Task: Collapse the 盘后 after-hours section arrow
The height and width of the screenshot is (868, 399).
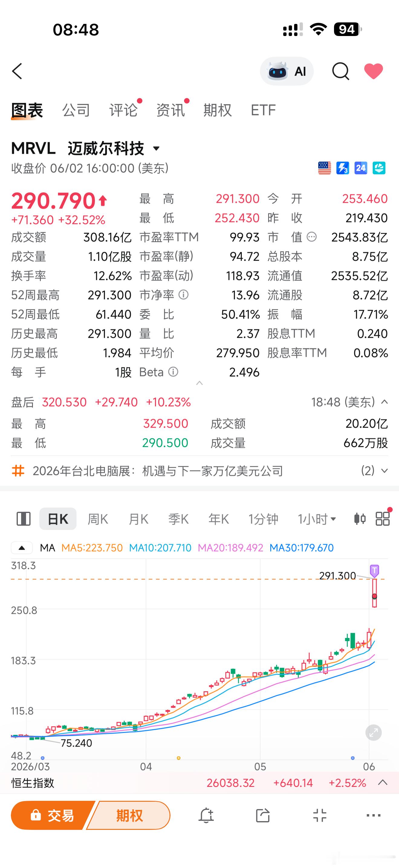Action: coord(384,402)
